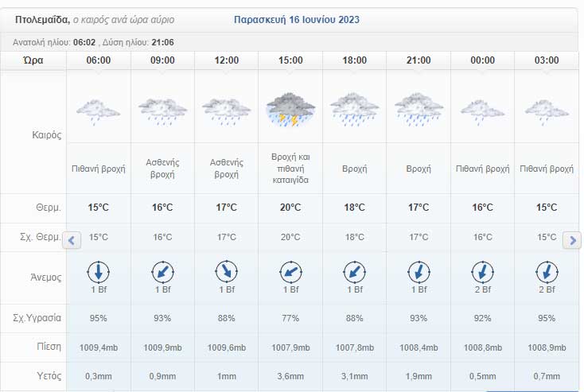Click the 21:00 rain weather icon
Image resolution: width=584 pixels, height=392 pixels.
419,110
